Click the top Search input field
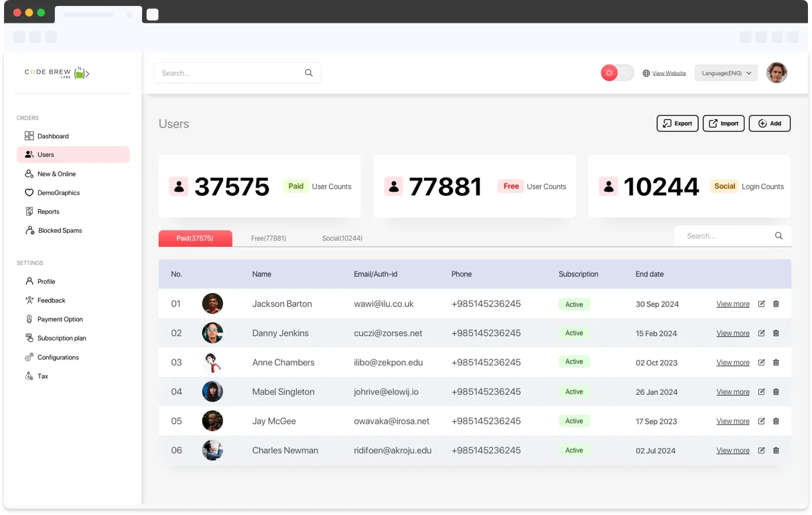Image resolution: width=812 pixels, height=515 pixels. (228, 73)
